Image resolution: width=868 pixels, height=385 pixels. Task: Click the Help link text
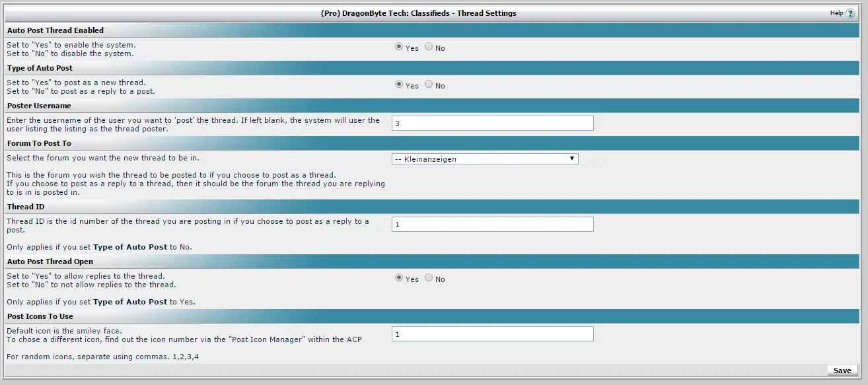(x=836, y=13)
